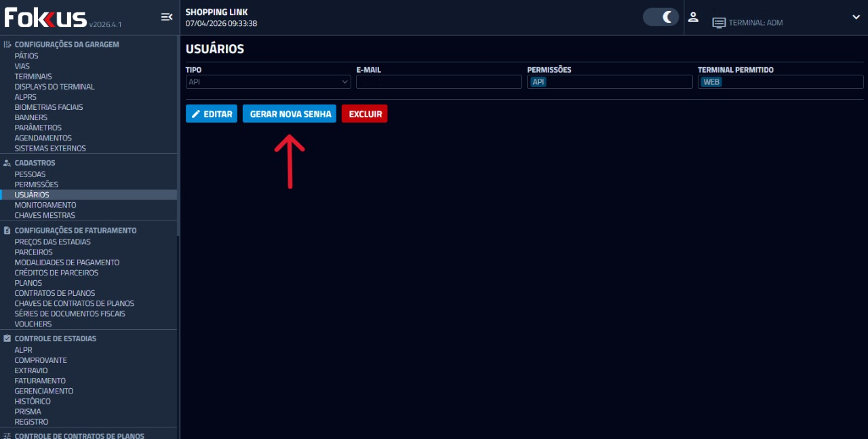This screenshot has height=439, width=868.
Task: Open the Tipo dropdown
Action: tap(268, 82)
